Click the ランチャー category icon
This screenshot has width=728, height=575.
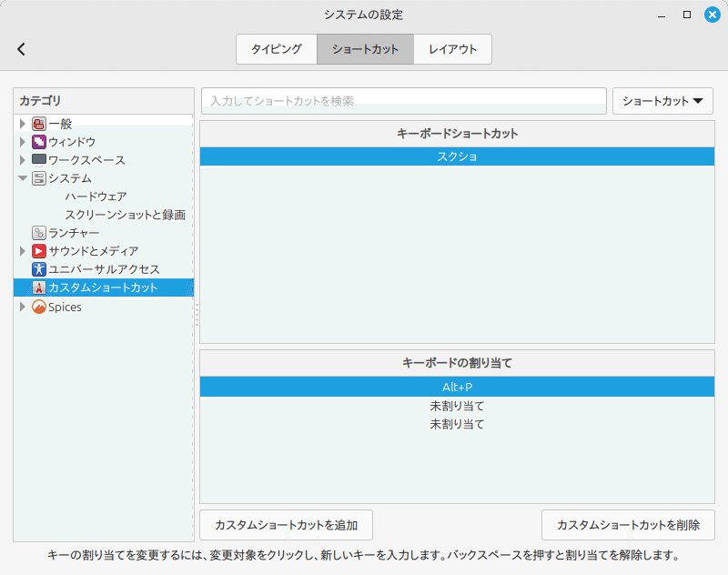point(39,233)
